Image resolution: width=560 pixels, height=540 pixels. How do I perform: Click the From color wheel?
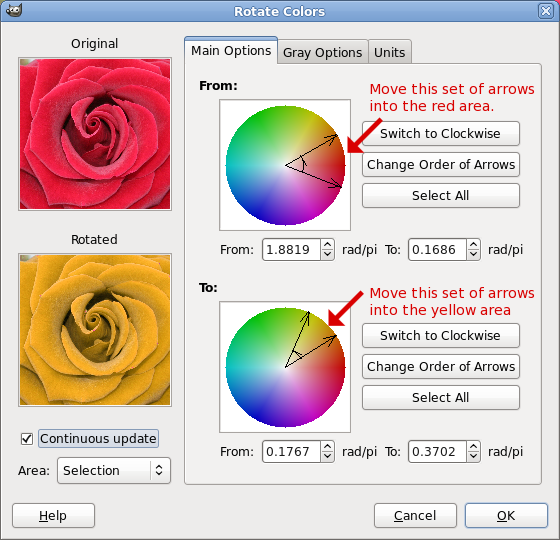click(x=285, y=165)
